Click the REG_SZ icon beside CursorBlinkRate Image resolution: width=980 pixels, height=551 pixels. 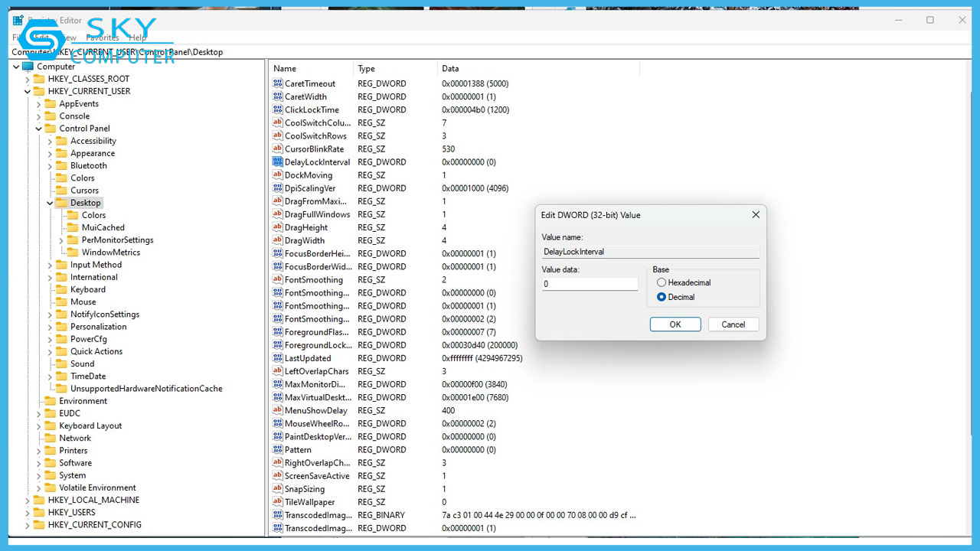277,148
